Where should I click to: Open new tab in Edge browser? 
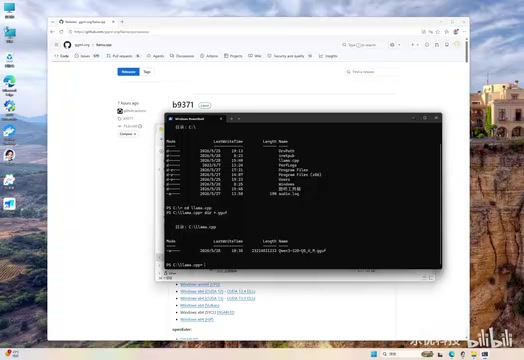tap(122, 22)
